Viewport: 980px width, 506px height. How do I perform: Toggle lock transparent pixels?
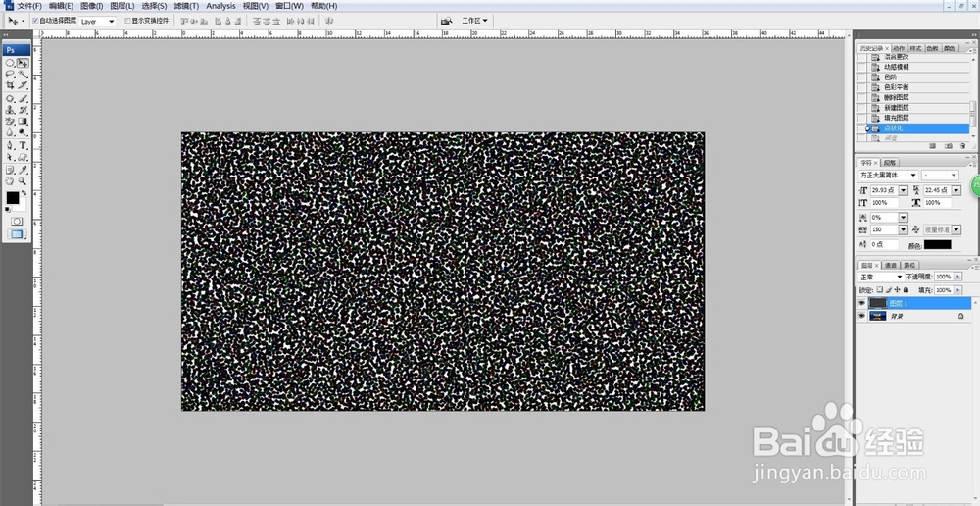880,289
